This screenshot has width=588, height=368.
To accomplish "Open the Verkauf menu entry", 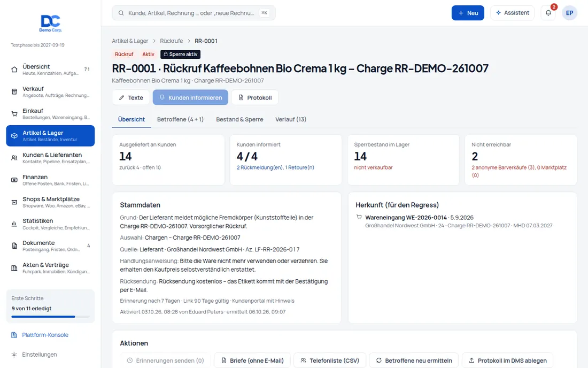I will tap(50, 91).
